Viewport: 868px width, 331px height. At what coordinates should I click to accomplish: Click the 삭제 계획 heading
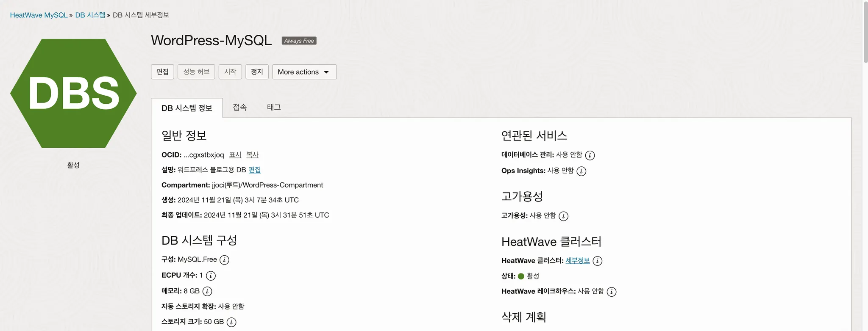[x=524, y=317]
